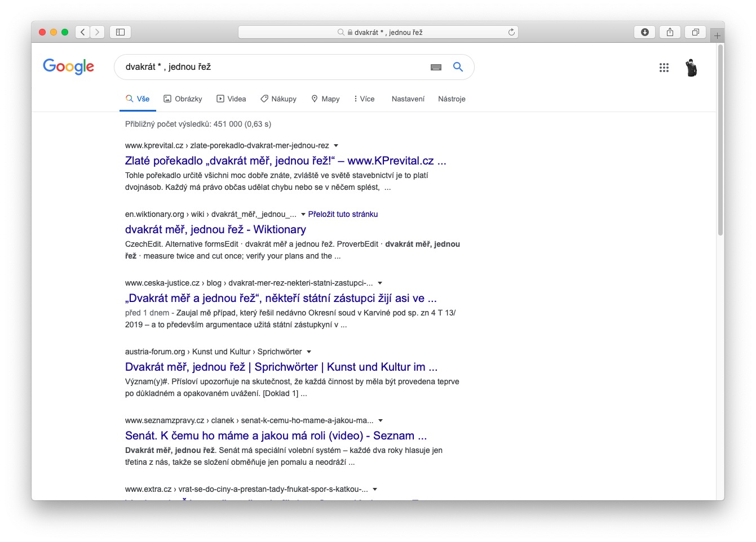Open the on-screen keyboard input tool
Viewport: 756px width, 542px height.
coord(436,67)
